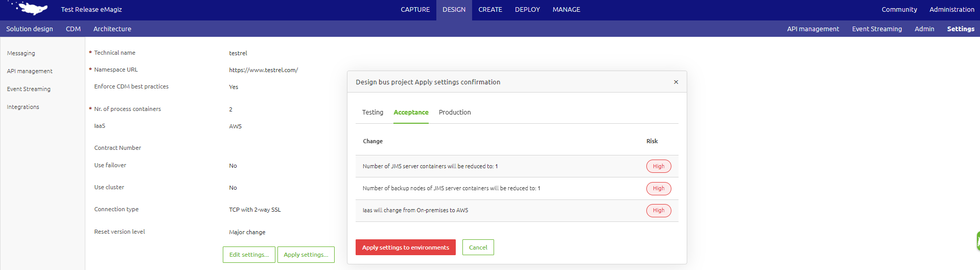The width and height of the screenshot is (980, 270).
Task: Click 'Number of backup nodes of JMS server' text
Action: pos(451,188)
